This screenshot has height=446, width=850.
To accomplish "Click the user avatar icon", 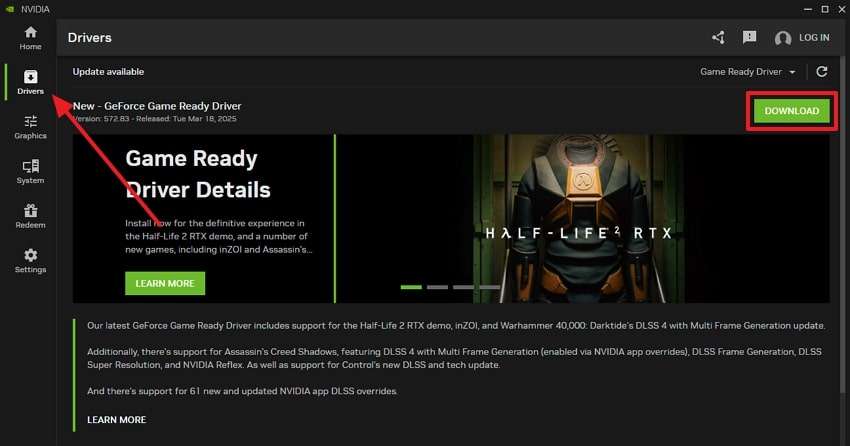I will point(783,38).
